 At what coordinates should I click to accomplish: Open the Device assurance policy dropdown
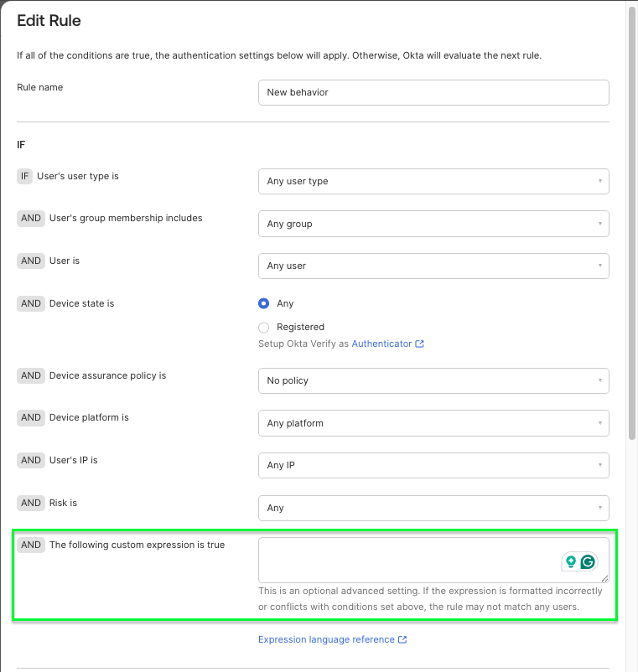click(433, 381)
